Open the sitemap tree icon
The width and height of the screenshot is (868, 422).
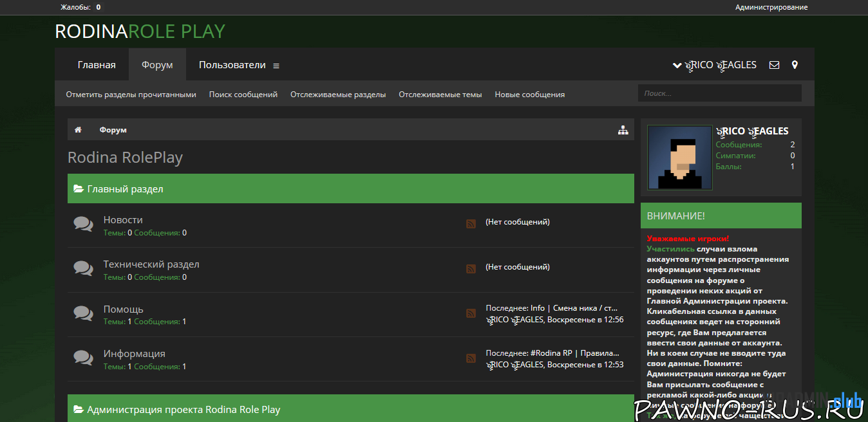(623, 130)
